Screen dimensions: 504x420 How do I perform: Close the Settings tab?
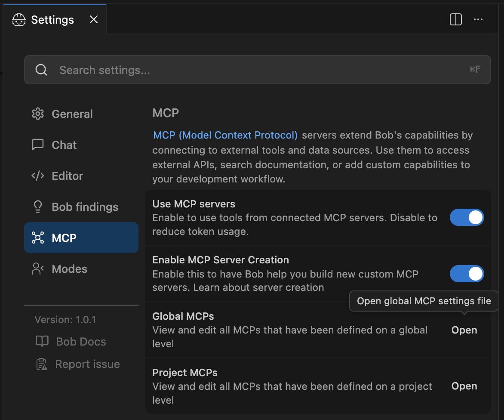tap(94, 20)
